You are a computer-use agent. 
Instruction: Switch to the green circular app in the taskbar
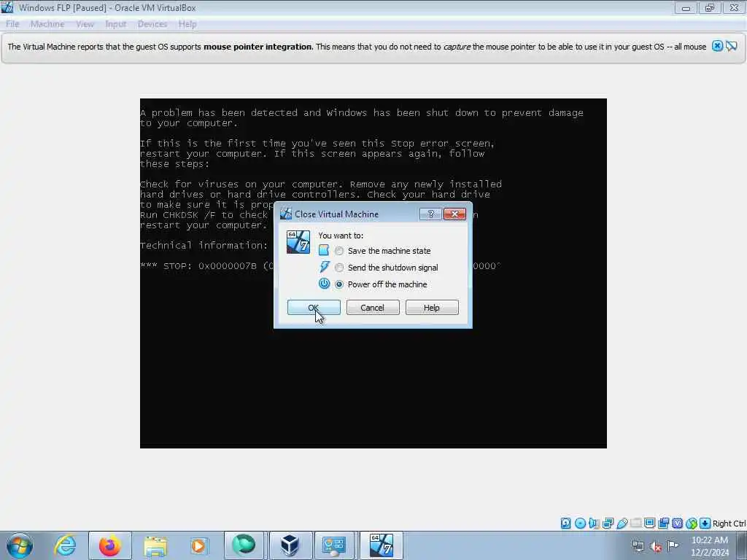point(244,545)
